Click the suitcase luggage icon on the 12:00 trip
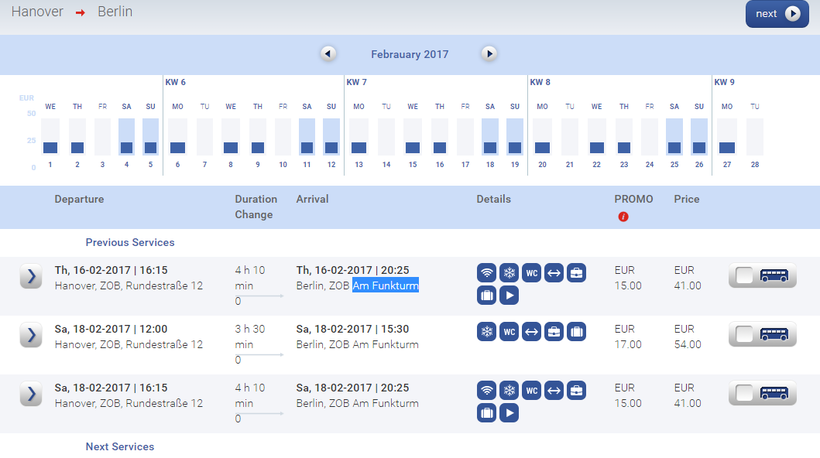Image resolution: width=820 pixels, height=458 pixels. tap(577, 331)
